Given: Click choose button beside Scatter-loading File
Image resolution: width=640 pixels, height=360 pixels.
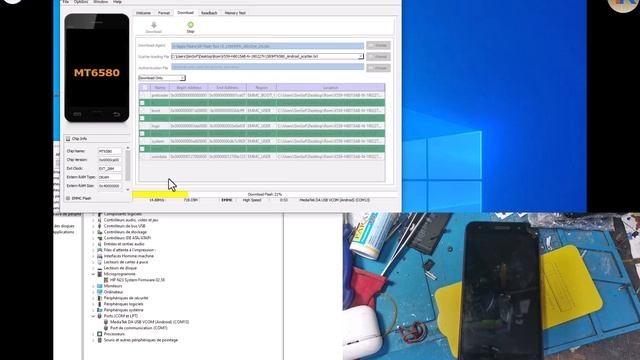Looking at the screenshot, I should 378,56.
